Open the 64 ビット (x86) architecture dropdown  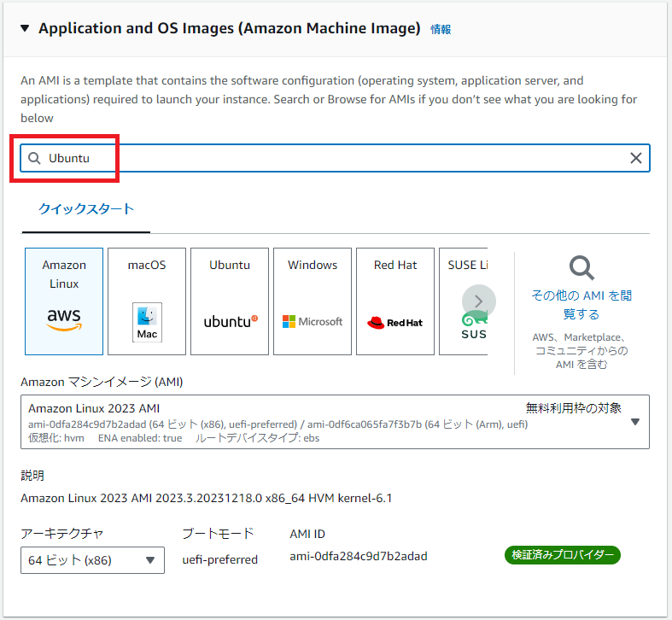pyautogui.click(x=92, y=560)
